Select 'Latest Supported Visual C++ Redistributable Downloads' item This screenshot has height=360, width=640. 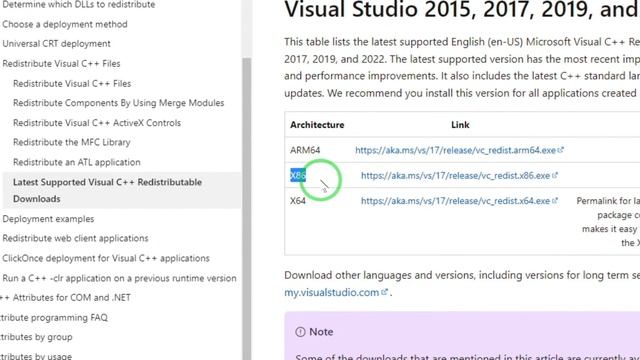coord(122,191)
